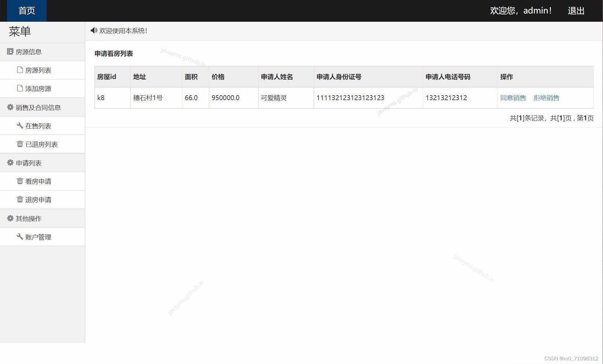Expand the 其他操作 menu section
Viewport: 603px width, 364px height.
point(29,219)
